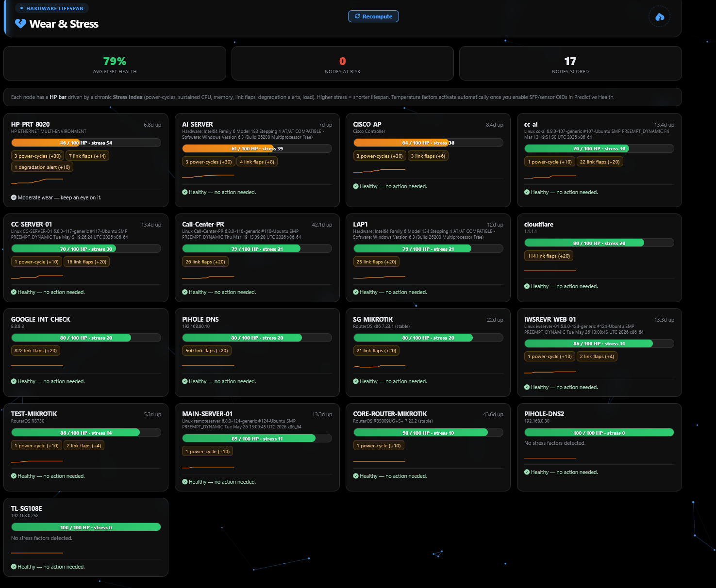Click the healthy check icon on the TL-SG108E card
Viewport: 716px width, 588px height.
tap(14, 567)
